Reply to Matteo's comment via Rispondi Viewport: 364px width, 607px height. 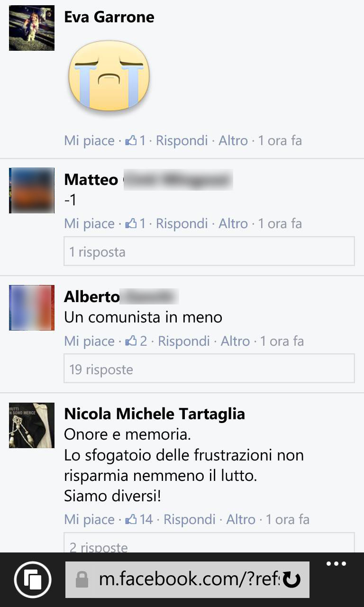pyautogui.click(x=182, y=224)
